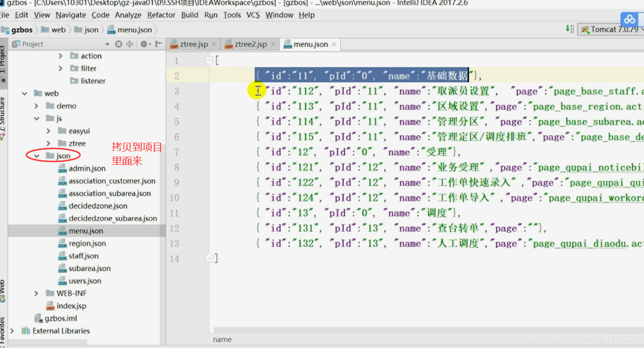Click the scroll-from-source target icon in Project panel
Screen dimensions: 644x348
(119, 44)
